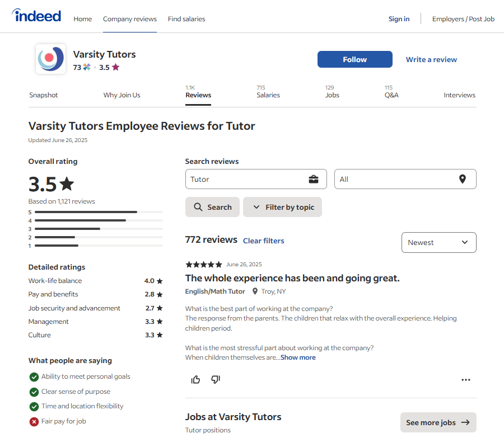Open the three-dot options menu on the review
This screenshot has height=438, width=504.
pos(465,379)
